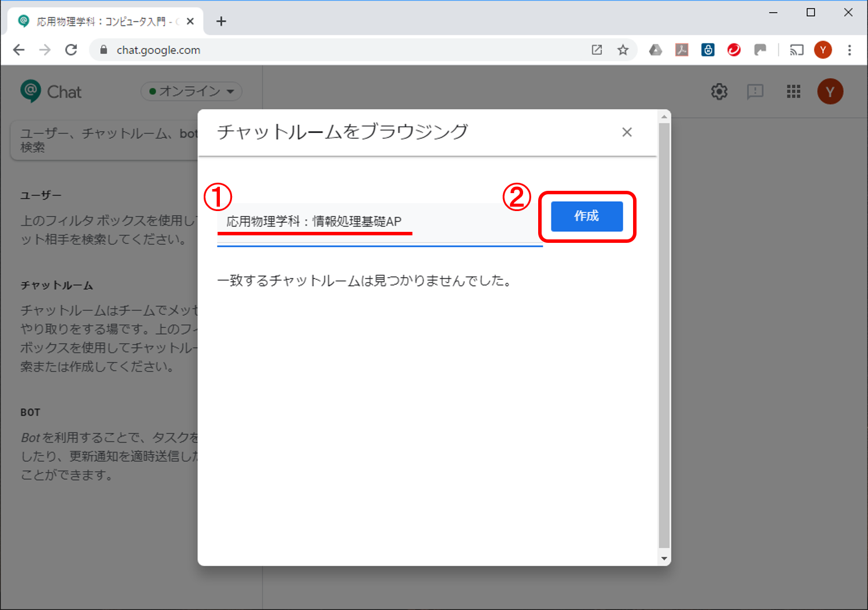Click the red Trend Micro extension icon
This screenshot has width=868, height=610.
point(734,50)
